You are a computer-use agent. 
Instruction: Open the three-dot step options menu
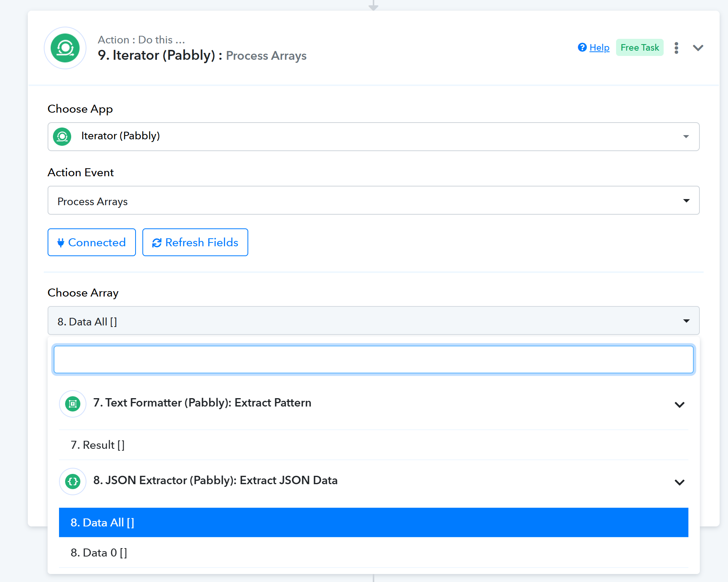[676, 48]
